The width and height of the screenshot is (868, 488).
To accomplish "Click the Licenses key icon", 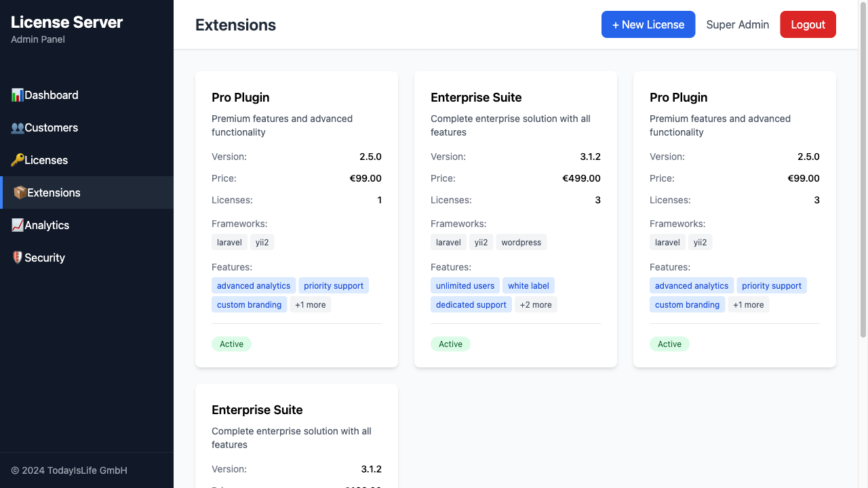I will point(18,159).
